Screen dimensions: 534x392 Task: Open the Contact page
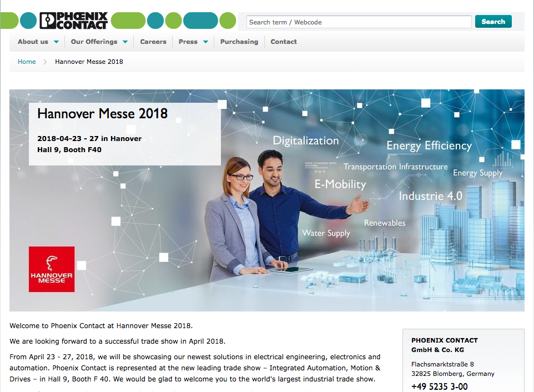pyautogui.click(x=284, y=42)
